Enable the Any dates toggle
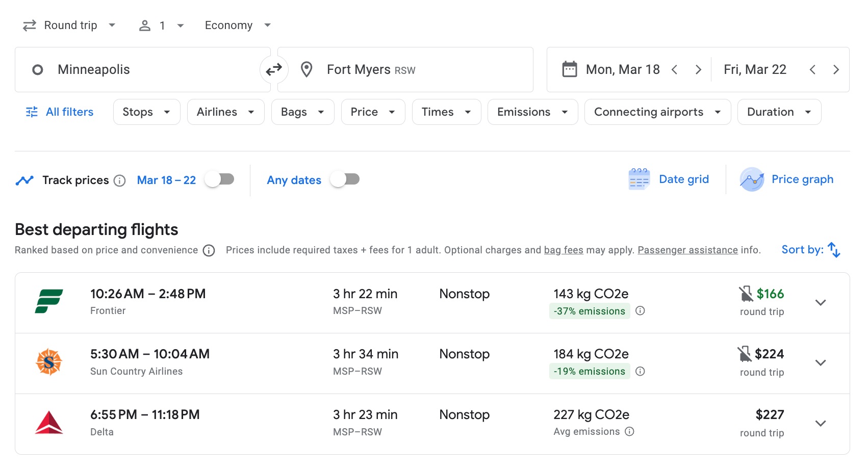This screenshot has height=470, width=868. (x=345, y=179)
